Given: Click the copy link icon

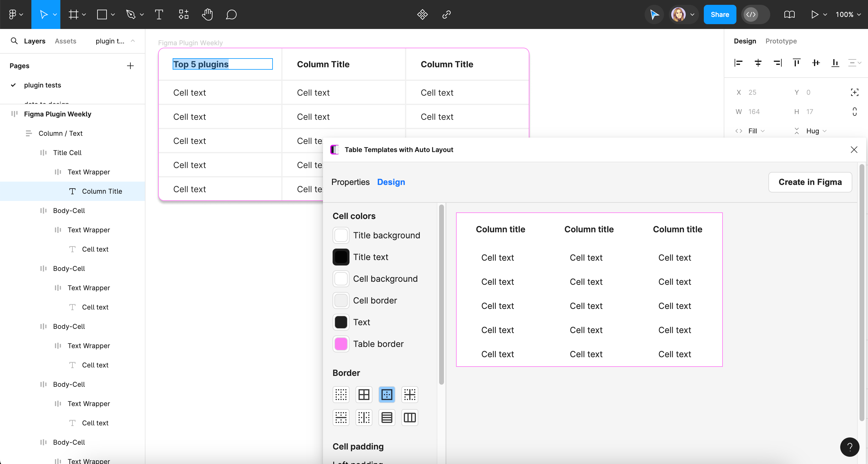Looking at the screenshot, I should click(x=446, y=14).
